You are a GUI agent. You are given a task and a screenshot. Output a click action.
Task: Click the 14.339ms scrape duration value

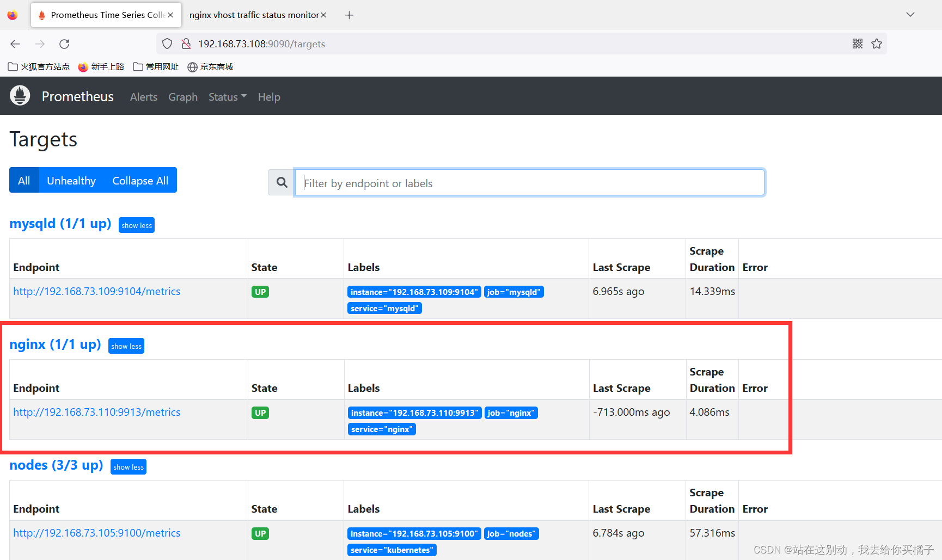pyautogui.click(x=712, y=291)
